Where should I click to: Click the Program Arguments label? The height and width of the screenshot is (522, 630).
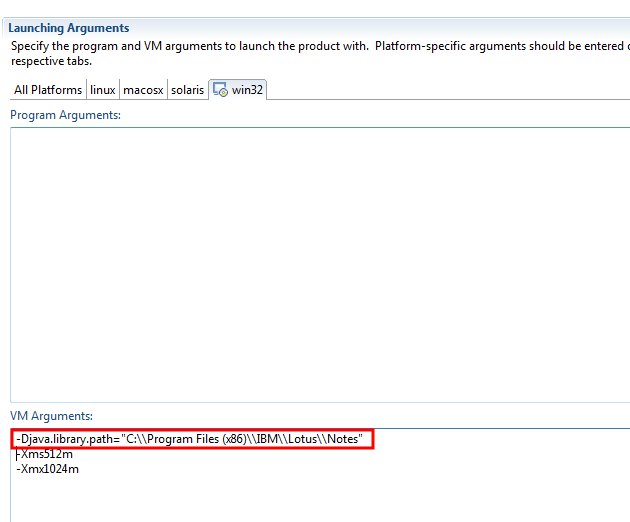(x=65, y=115)
